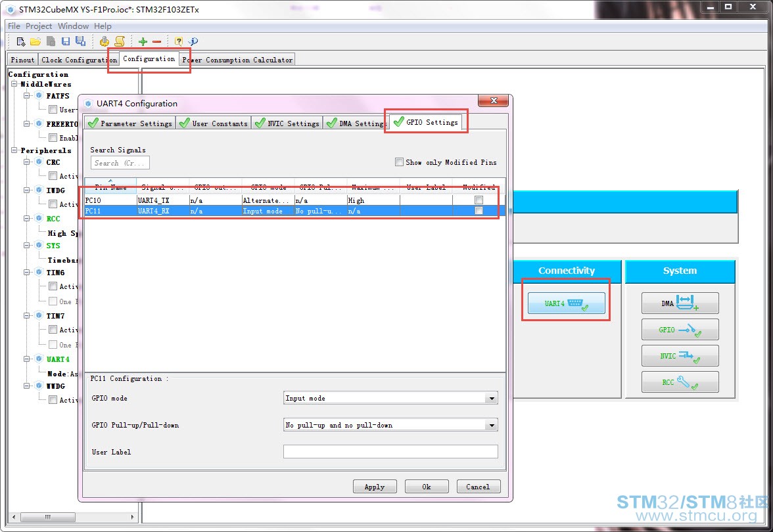The image size is (773, 532).
Task: Click the Help question mark icon
Action: point(179,41)
